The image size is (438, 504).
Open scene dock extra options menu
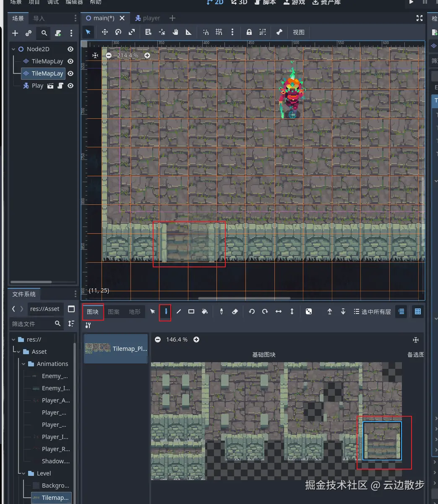tap(71, 33)
